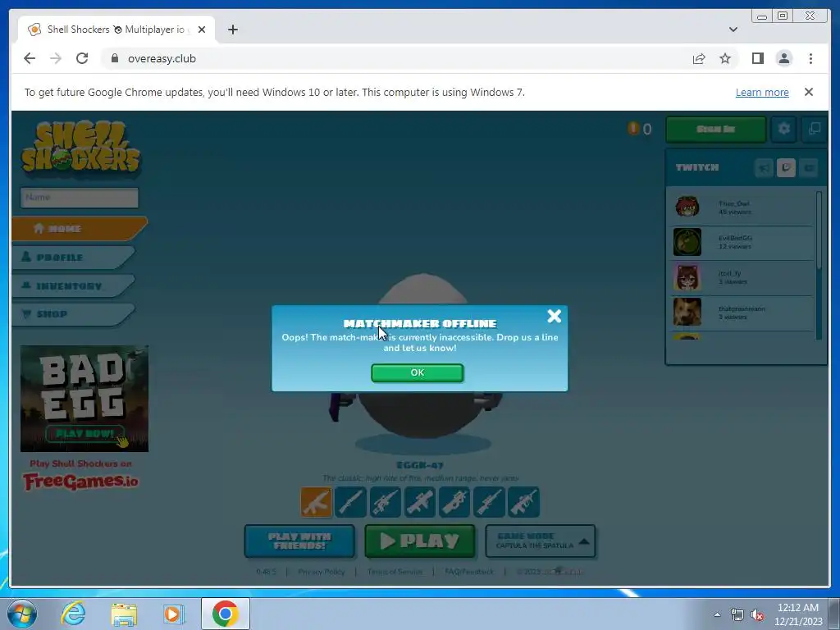Open Windows Explorer from the taskbar
840x630 pixels.
coord(124,614)
